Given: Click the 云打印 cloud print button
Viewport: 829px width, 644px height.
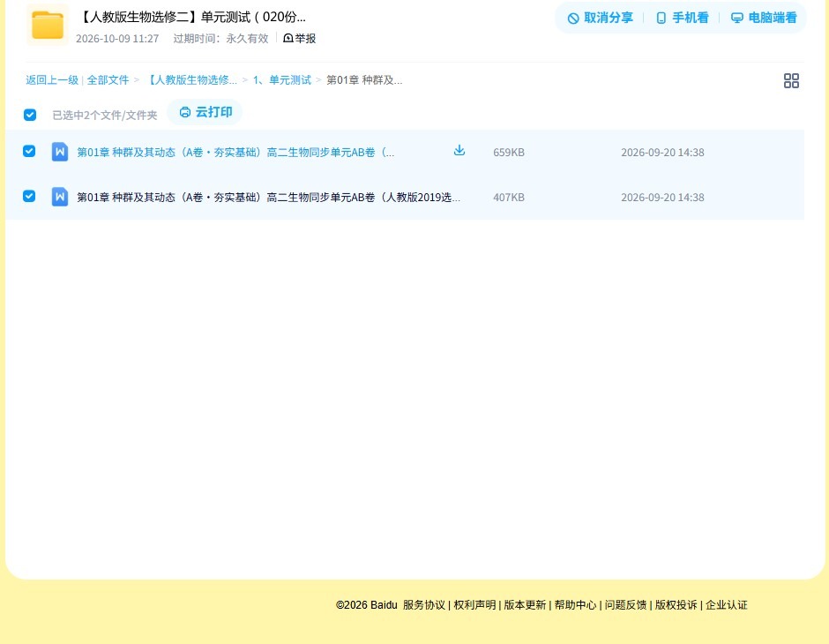Looking at the screenshot, I should 205,112.
